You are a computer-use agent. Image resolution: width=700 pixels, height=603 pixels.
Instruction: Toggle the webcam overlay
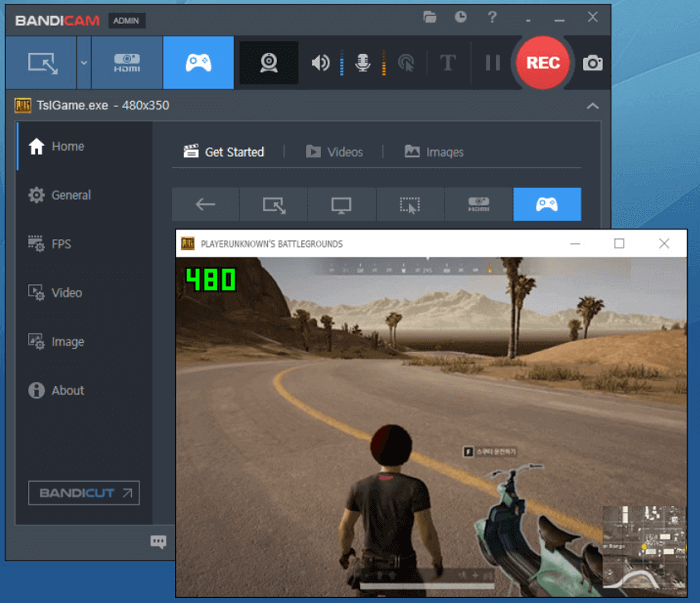click(269, 63)
